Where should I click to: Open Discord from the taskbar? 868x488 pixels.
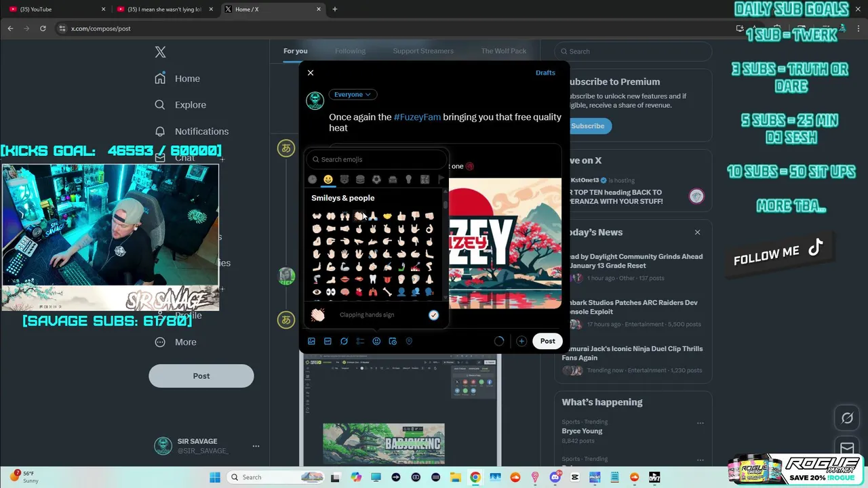[x=555, y=477]
